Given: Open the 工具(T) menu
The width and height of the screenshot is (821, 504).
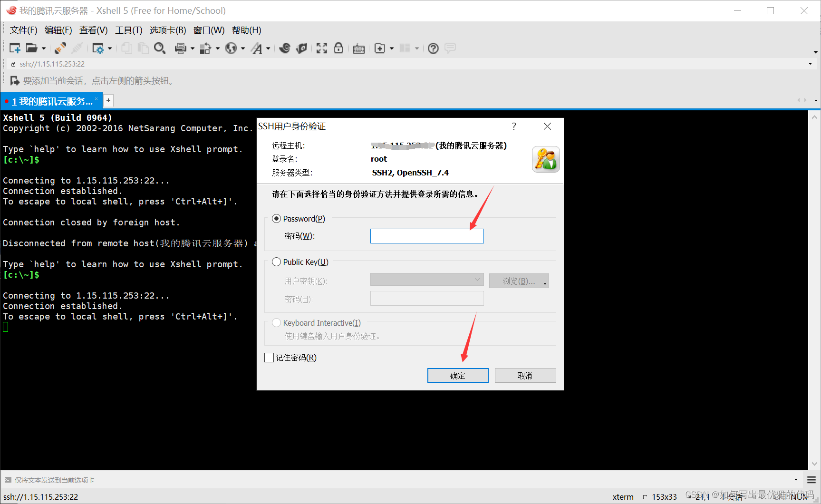Looking at the screenshot, I should click(x=128, y=30).
